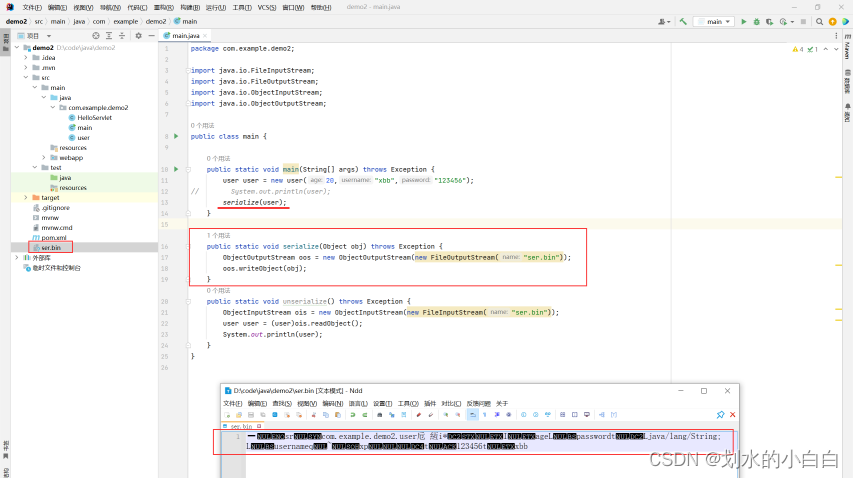Place the cursor on editor line 13 serialize(user)

[x=254, y=202]
